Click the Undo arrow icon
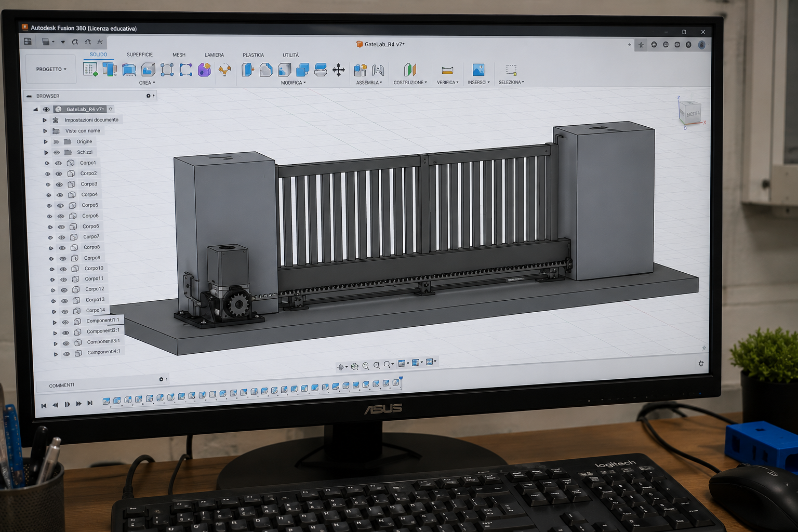This screenshot has width=798, height=532. pyautogui.click(x=75, y=42)
